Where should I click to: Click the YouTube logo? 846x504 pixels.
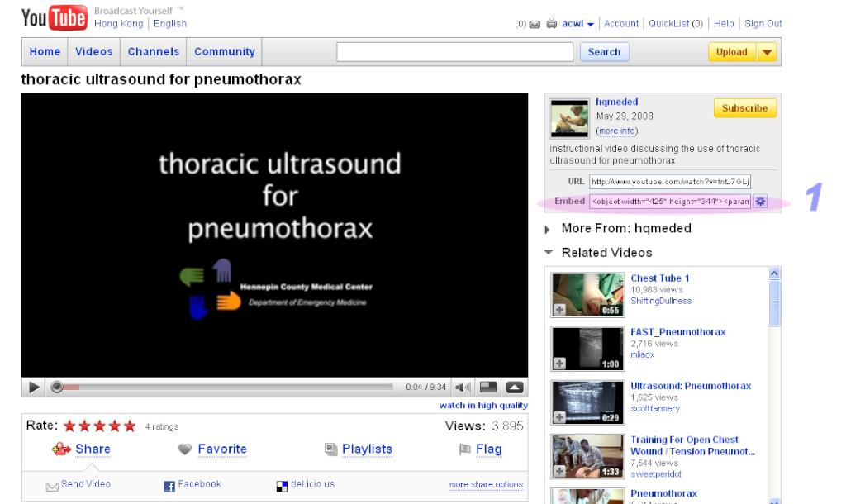pyautogui.click(x=54, y=17)
